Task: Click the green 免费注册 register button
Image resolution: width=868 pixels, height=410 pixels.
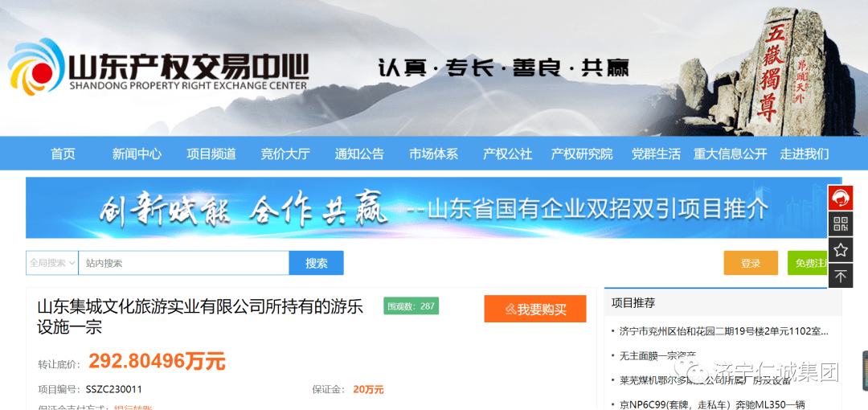Action: coord(807,263)
